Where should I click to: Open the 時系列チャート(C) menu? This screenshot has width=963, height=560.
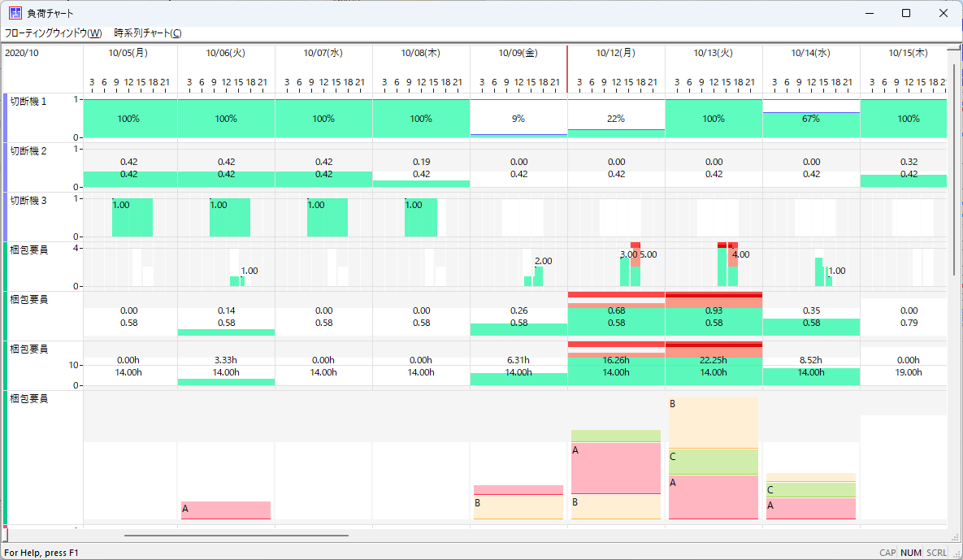(x=147, y=33)
